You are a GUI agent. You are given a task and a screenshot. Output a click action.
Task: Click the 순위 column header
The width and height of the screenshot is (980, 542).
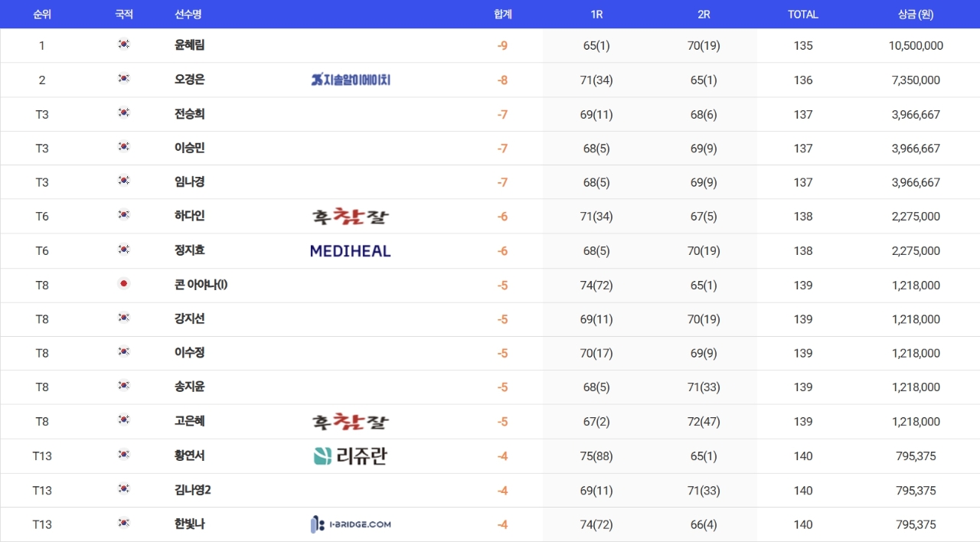pyautogui.click(x=42, y=15)
